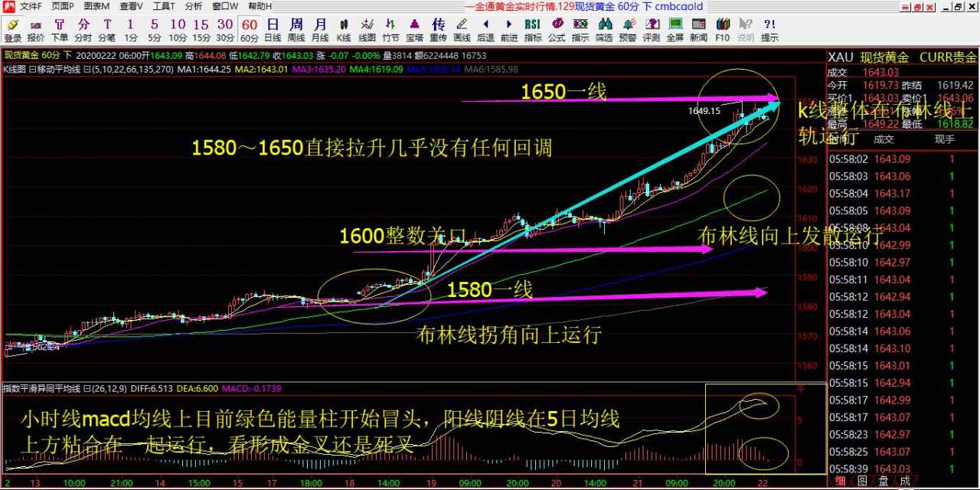980x490 pixels.
Task: Open the RSI 指标 indicators icon
Action: coord(533,30)
